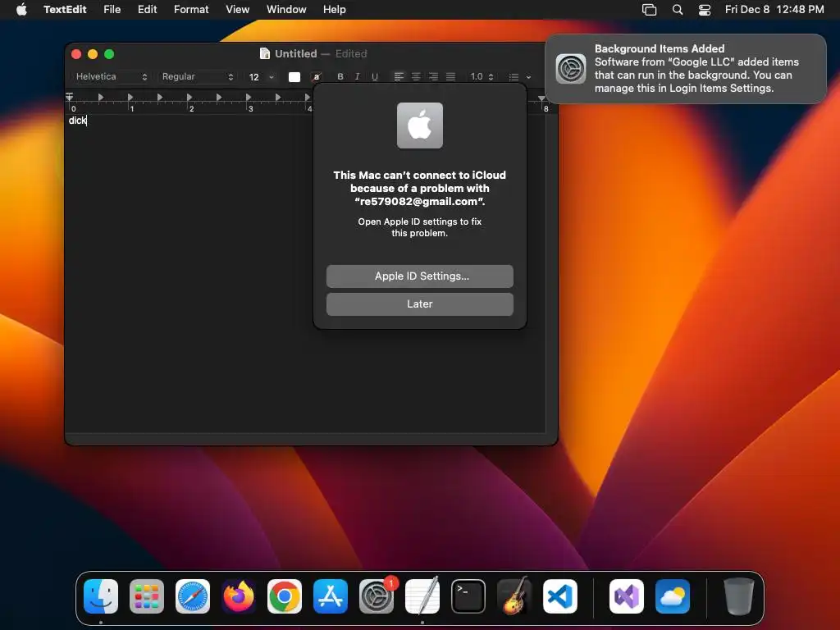Click the Apple ID Settings… button
The image size is (840, 630).
point(420,276)
